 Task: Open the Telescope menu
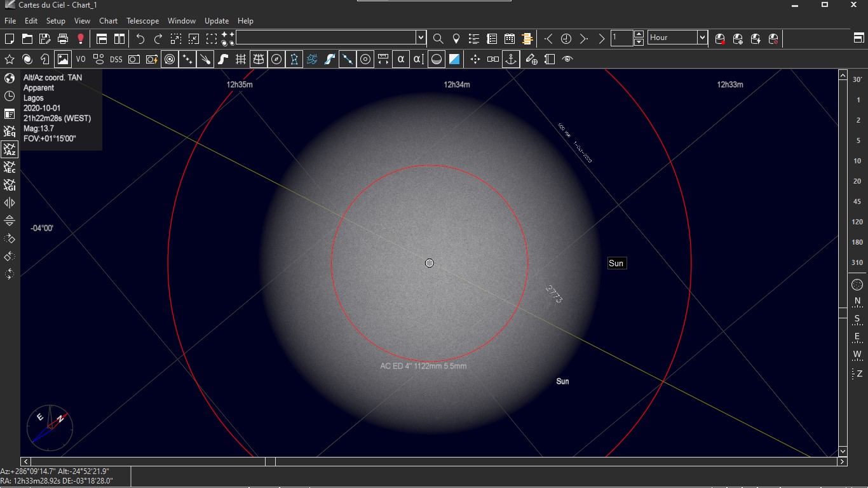[x=142, y=21]
